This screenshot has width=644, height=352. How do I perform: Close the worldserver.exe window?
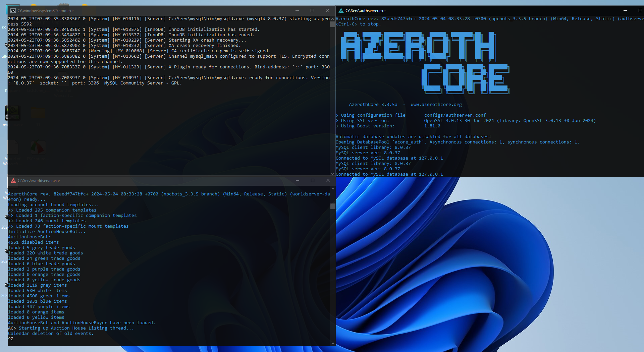328,181
